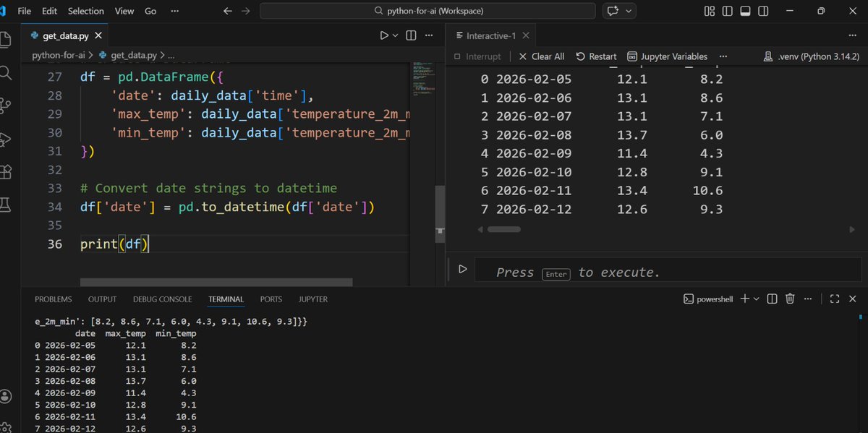Kill the terminal with trash icon

click(790, 299)
